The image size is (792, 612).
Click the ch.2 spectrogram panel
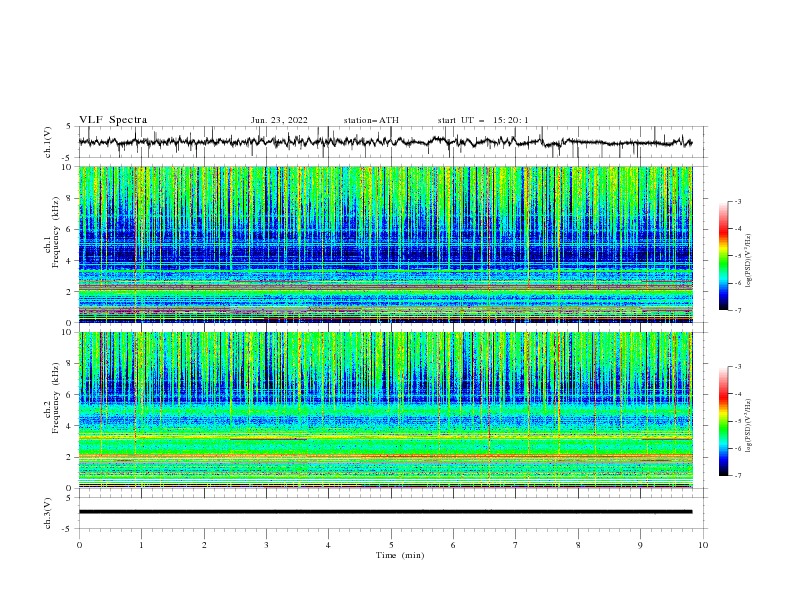[386, 410]
